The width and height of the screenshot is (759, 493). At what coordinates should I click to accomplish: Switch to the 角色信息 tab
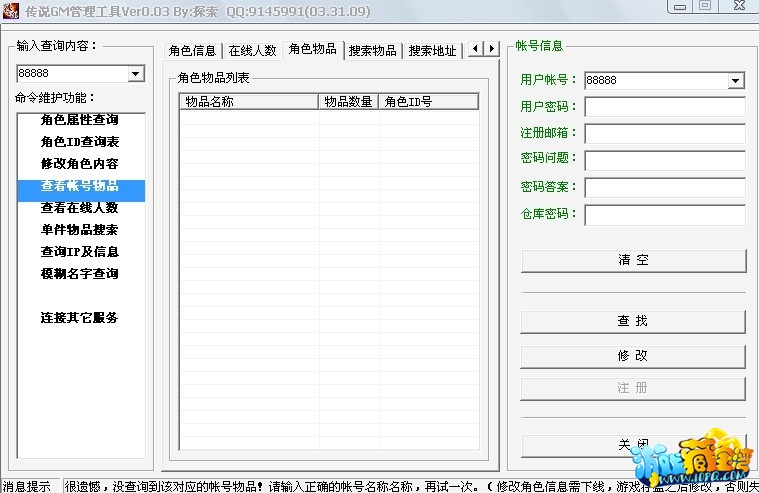[x=192, y=50]
